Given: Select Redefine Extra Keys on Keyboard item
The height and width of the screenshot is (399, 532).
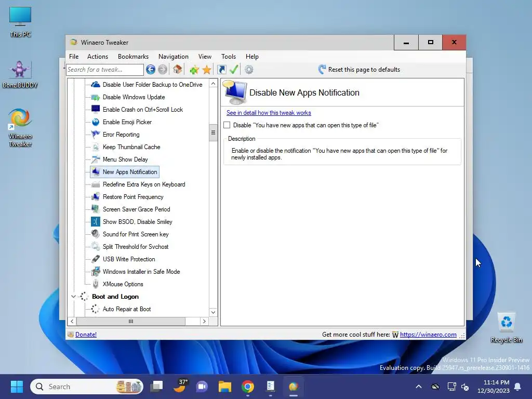Looking at the screenshot, I should [144, 184].
